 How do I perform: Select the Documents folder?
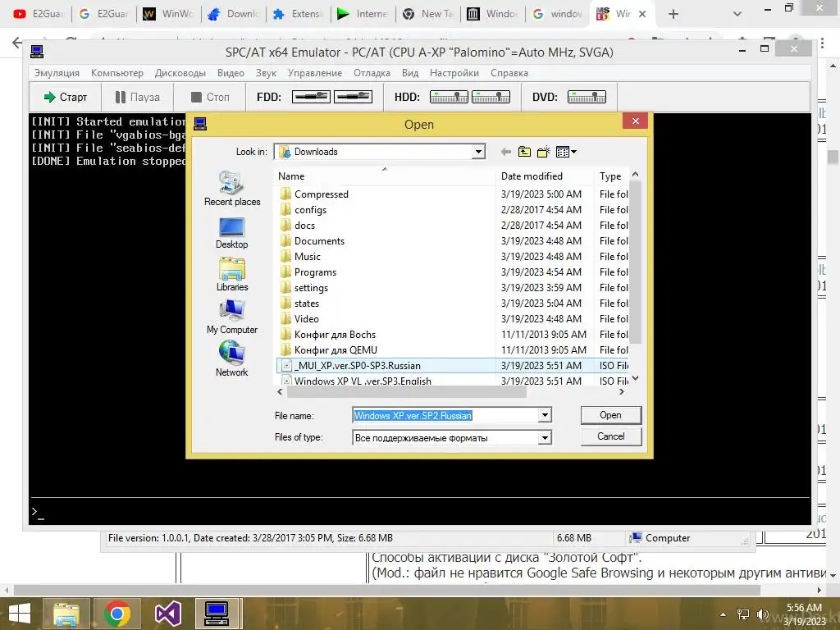click(319, 241)
